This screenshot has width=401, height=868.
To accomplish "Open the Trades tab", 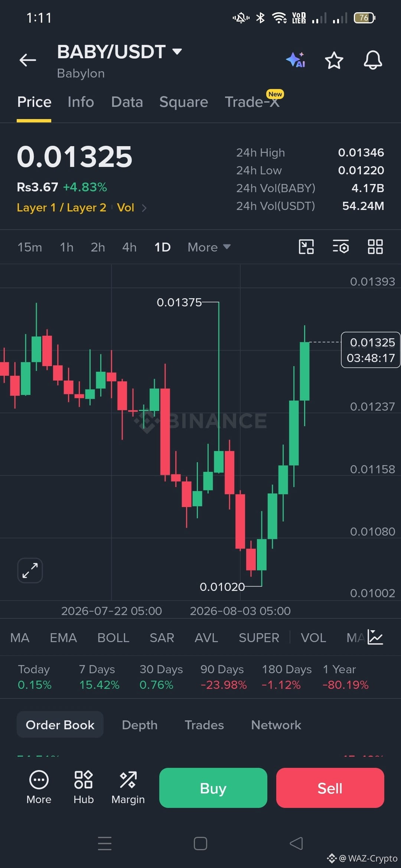I will (204, 725).
